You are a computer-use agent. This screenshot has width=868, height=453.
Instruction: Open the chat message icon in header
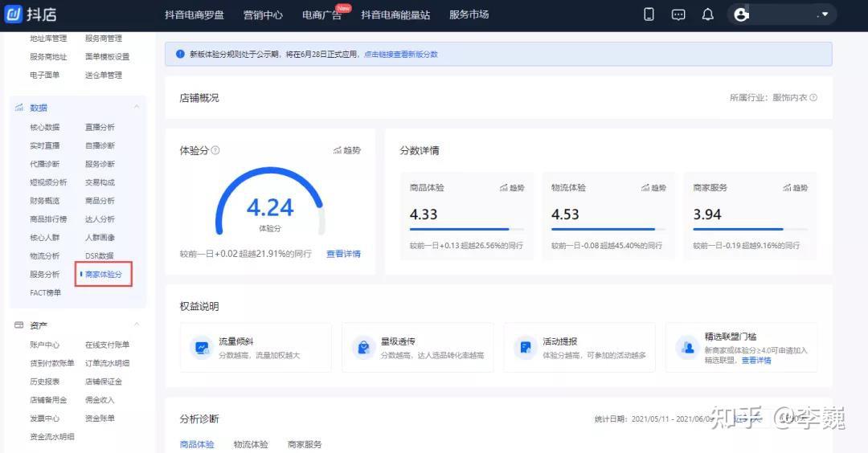point(678,15)
